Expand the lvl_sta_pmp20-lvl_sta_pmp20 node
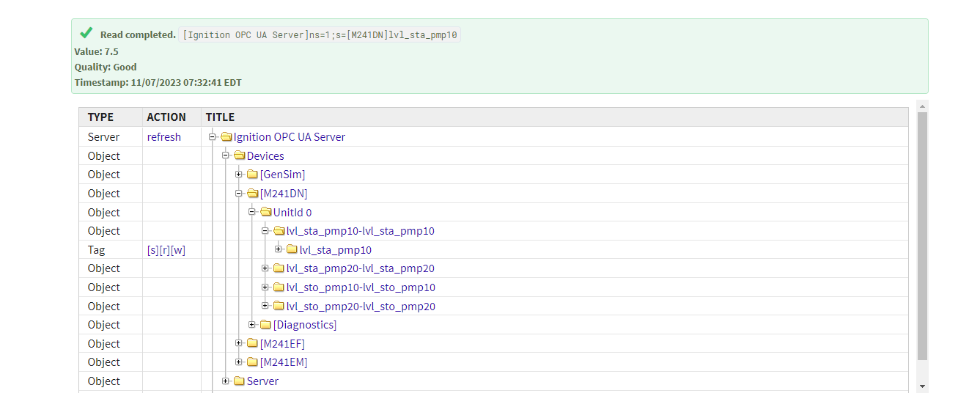The height and width of the screenshot is (407, 980). click(265, 268)
